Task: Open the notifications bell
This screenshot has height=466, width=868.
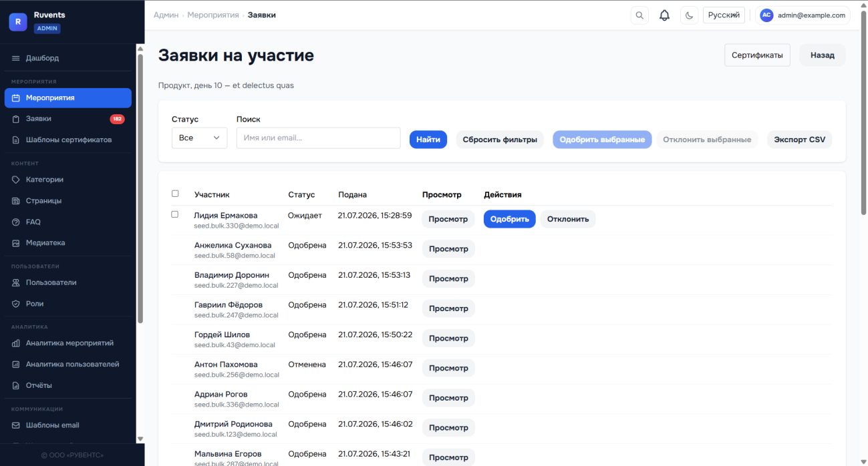Action: point(664,15)
